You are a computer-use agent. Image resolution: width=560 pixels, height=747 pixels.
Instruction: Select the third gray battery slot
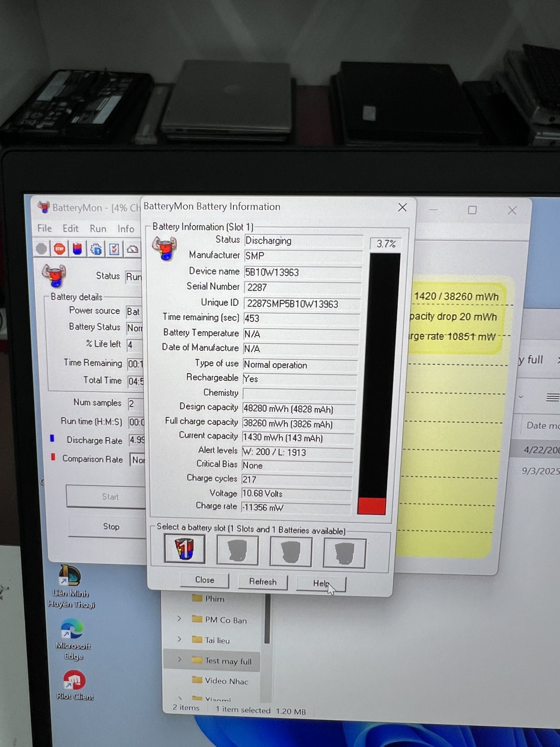(291, 551)
